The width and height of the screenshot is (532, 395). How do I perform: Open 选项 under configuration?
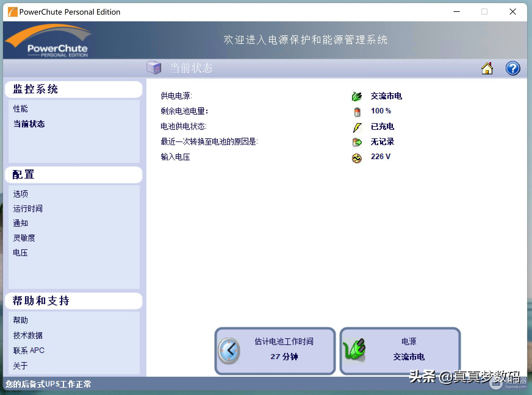coord(20,194)
